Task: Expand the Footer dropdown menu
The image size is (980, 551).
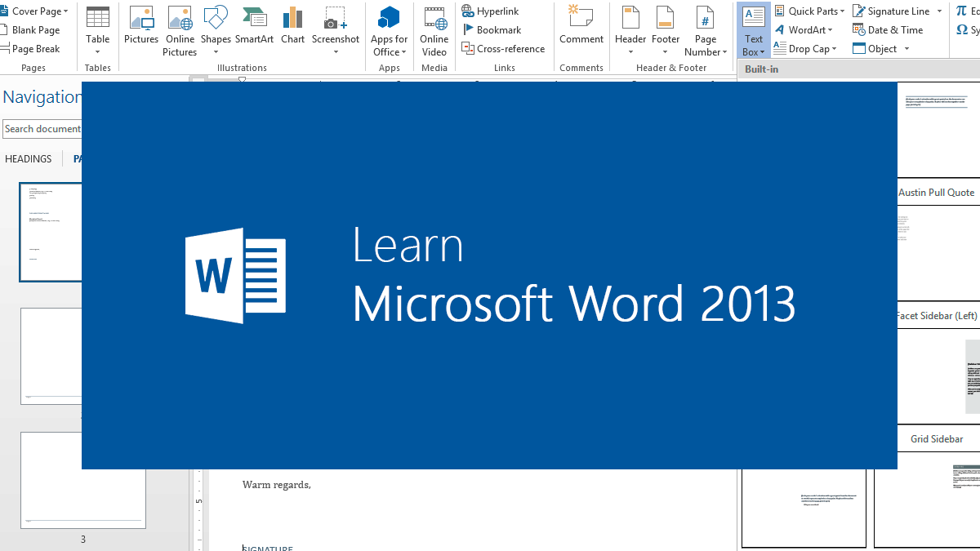Action: click(665, 31)
